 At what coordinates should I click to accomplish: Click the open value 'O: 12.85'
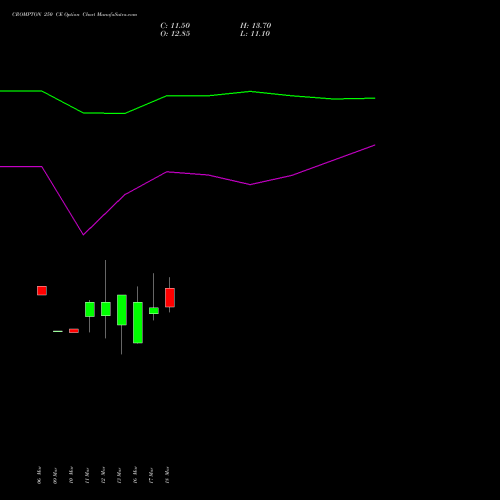click(x=175, y=34)
